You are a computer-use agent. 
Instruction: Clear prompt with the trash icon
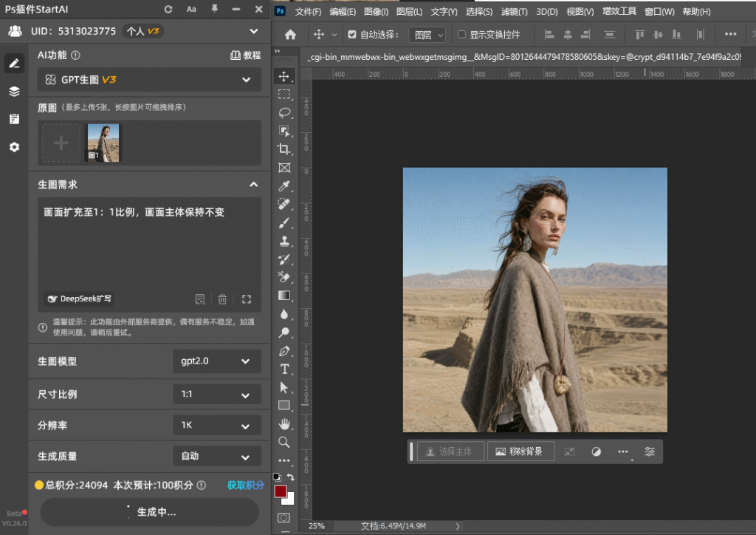[x=222, y=299]
